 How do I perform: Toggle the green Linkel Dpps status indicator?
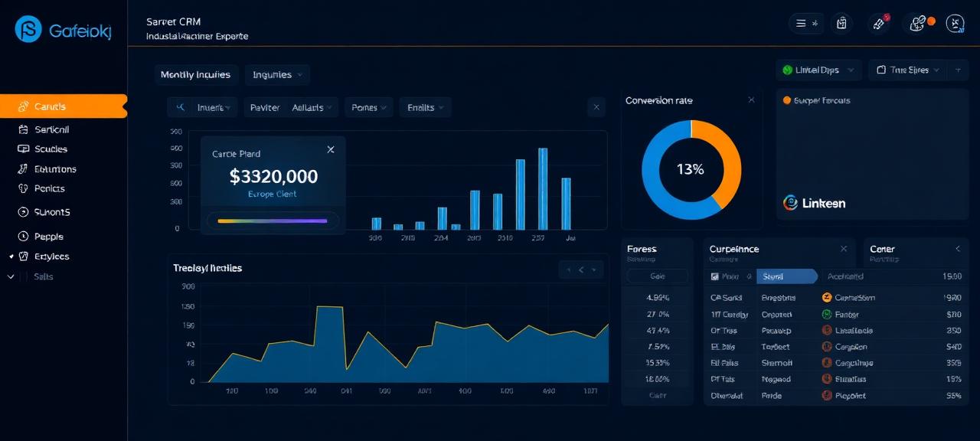pyautogui.click(x=787, y=70)
